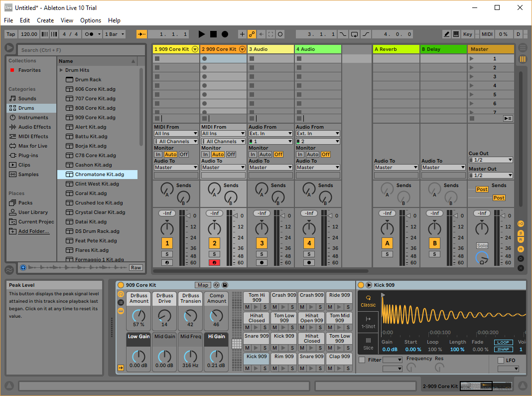Expand the Drum Hits folder
The image size is (532, 396).
pos(61,70)
